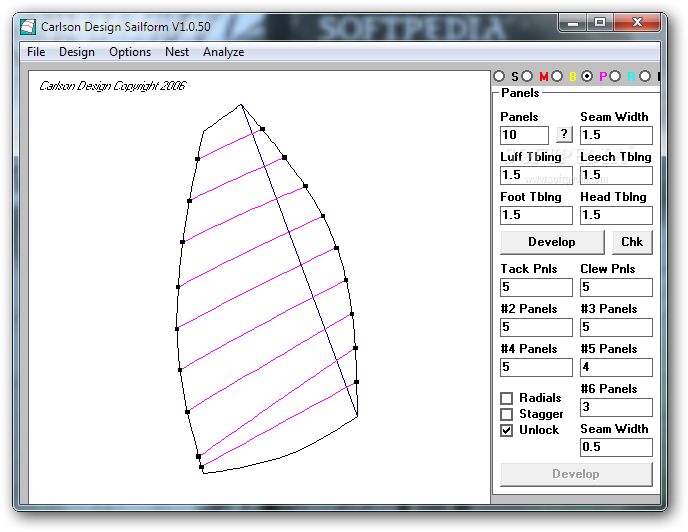Click the question mark help button
The height and width of the screenshot is (532, 688).
564,134
